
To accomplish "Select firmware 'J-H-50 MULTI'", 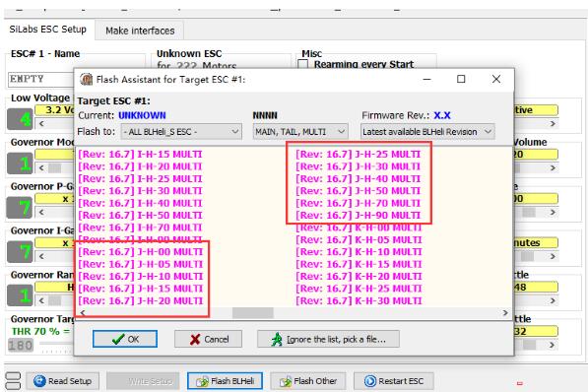I will pyautogui.click(x=359, y=191).
